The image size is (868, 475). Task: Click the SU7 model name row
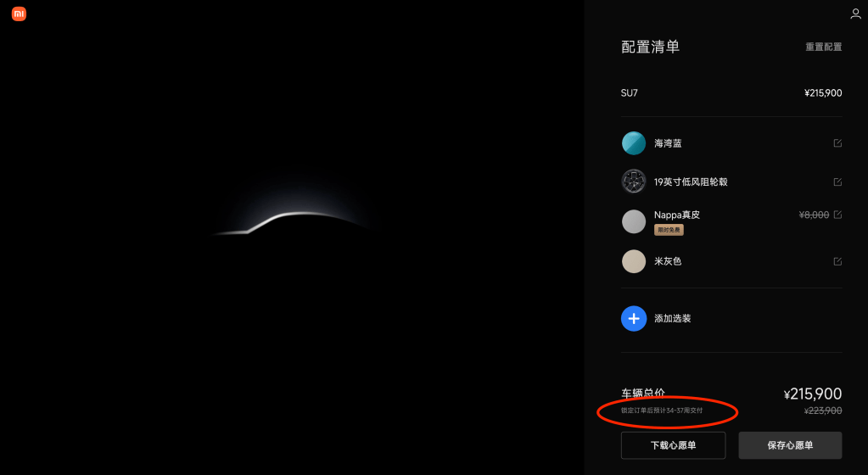tap(630, 93)
